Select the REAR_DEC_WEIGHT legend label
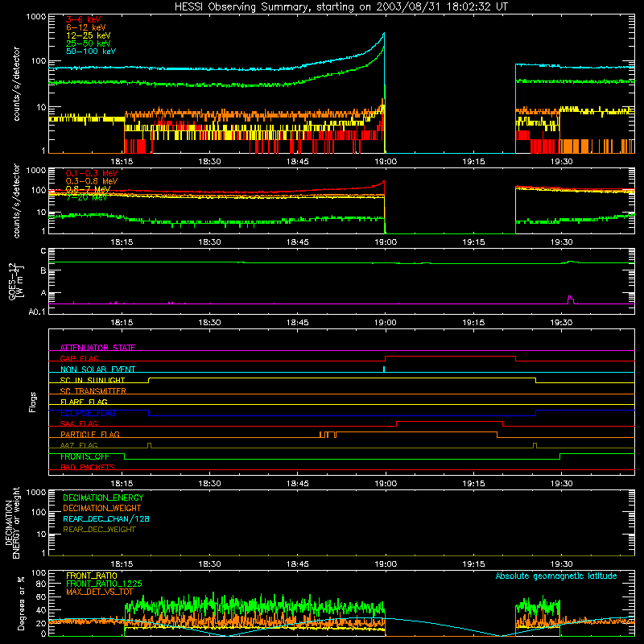This screenshot has height=644, width=644. [x=99, y=530]
